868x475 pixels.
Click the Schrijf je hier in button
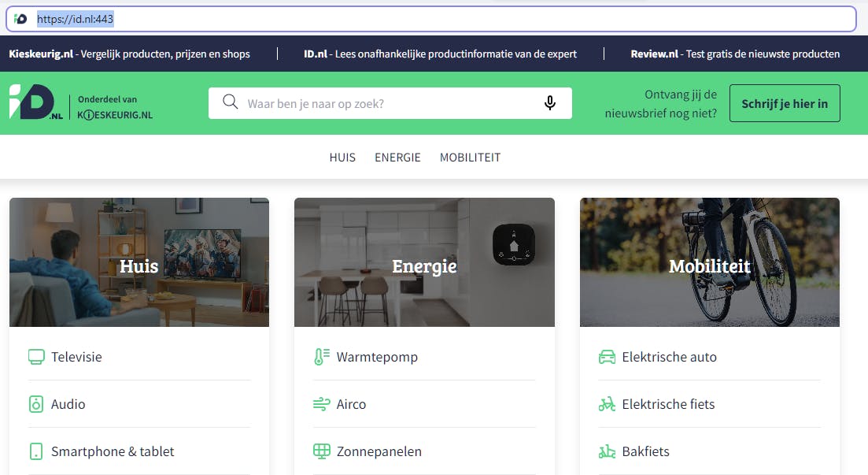click(784, 102)
